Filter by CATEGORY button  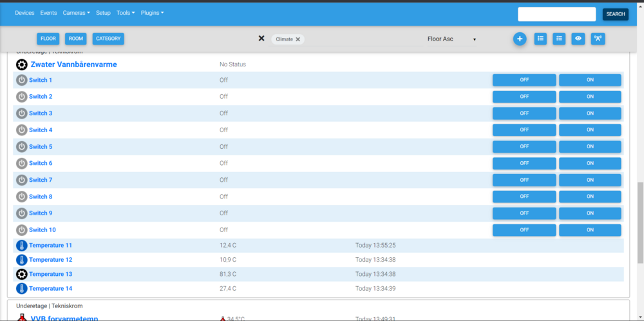[x=108, y=39]
